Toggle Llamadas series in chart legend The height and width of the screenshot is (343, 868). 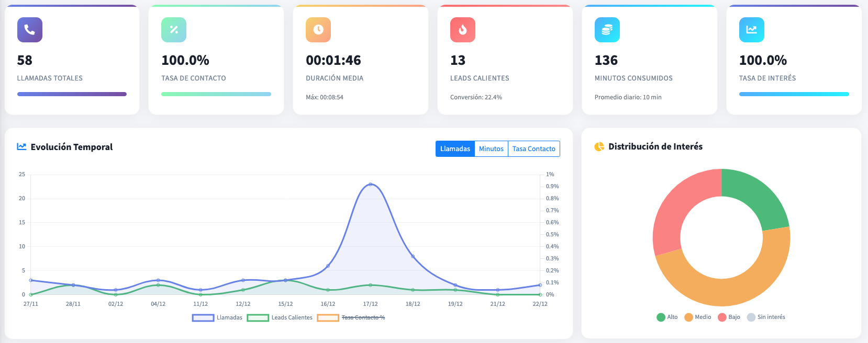click(x=217, y=317)
